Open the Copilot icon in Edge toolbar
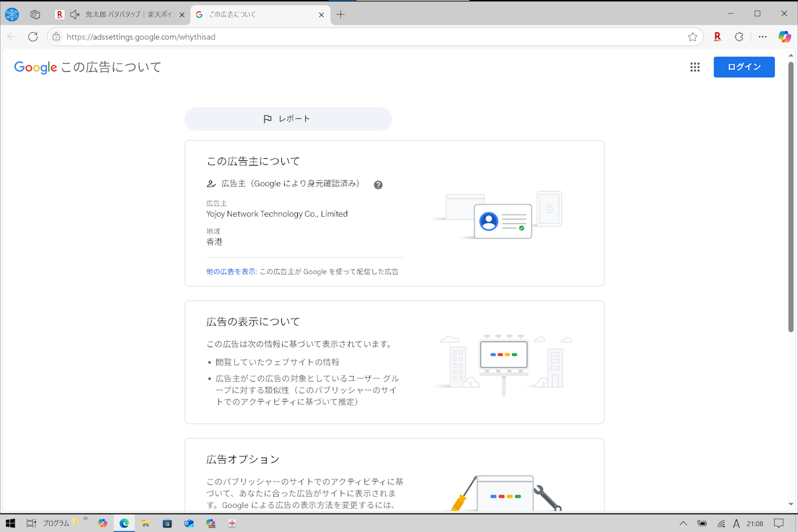Viewport: 798px width, 532px height. click(x=785, y=37)
